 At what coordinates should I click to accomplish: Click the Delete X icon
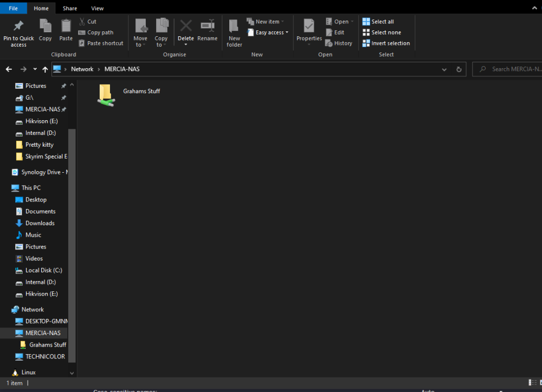pyautogui.click(x=185, y=26)
